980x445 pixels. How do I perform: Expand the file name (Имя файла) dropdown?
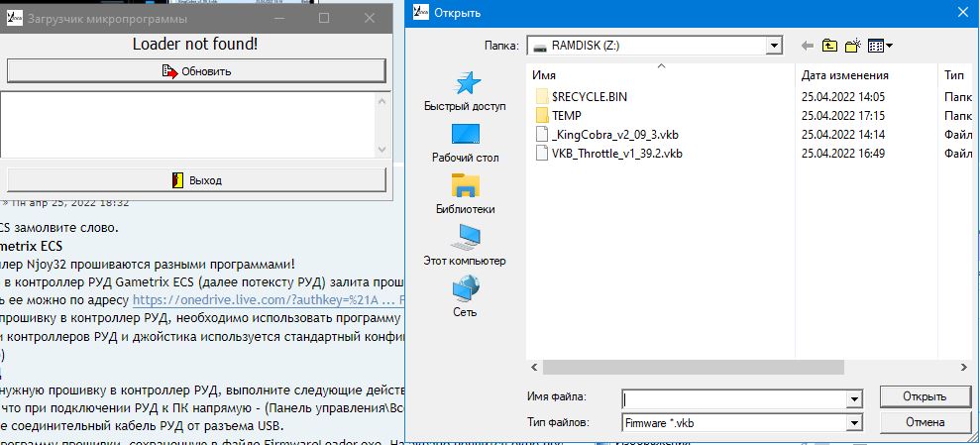[852, 398]
